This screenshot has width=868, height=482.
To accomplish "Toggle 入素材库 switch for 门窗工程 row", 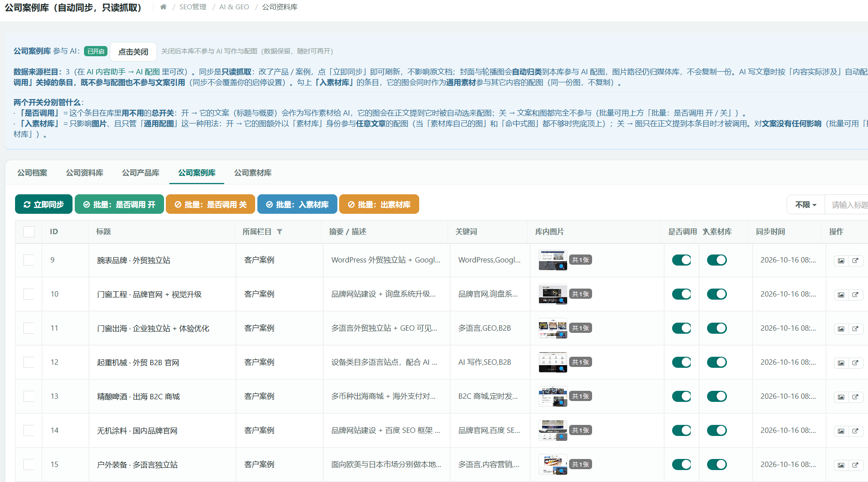I will tap(717, 294).
